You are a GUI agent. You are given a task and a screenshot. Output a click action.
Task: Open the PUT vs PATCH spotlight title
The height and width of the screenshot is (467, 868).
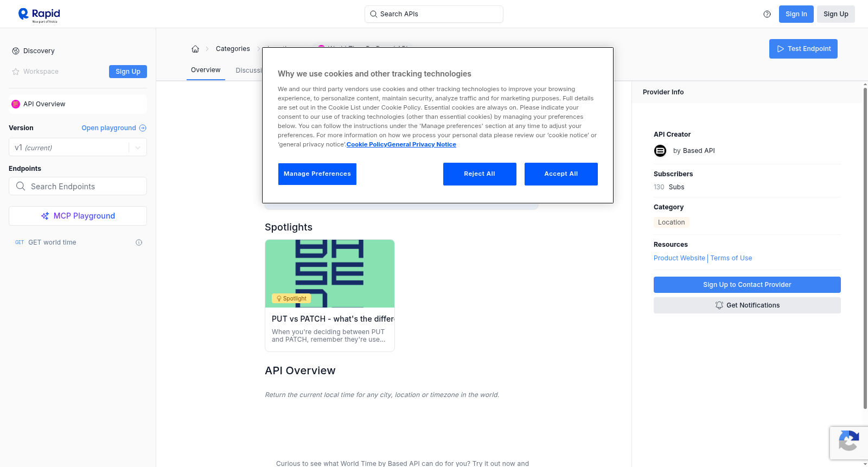pos(333,319)
